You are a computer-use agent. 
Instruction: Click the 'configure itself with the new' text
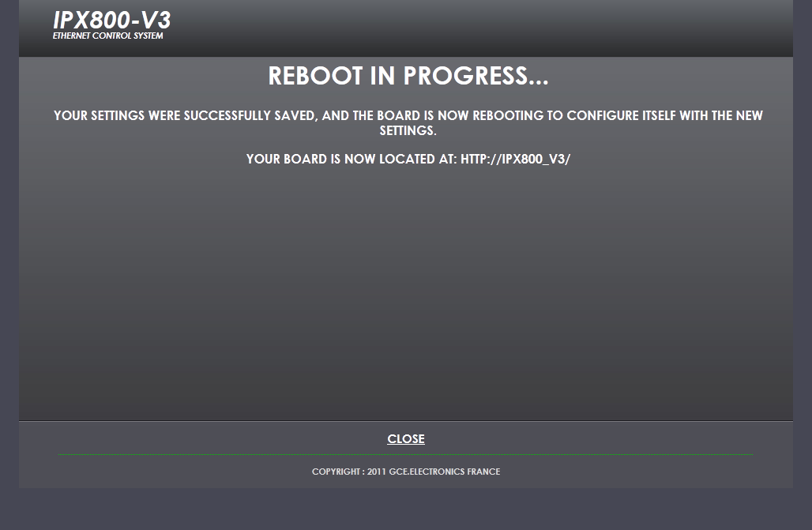[665, 115]
